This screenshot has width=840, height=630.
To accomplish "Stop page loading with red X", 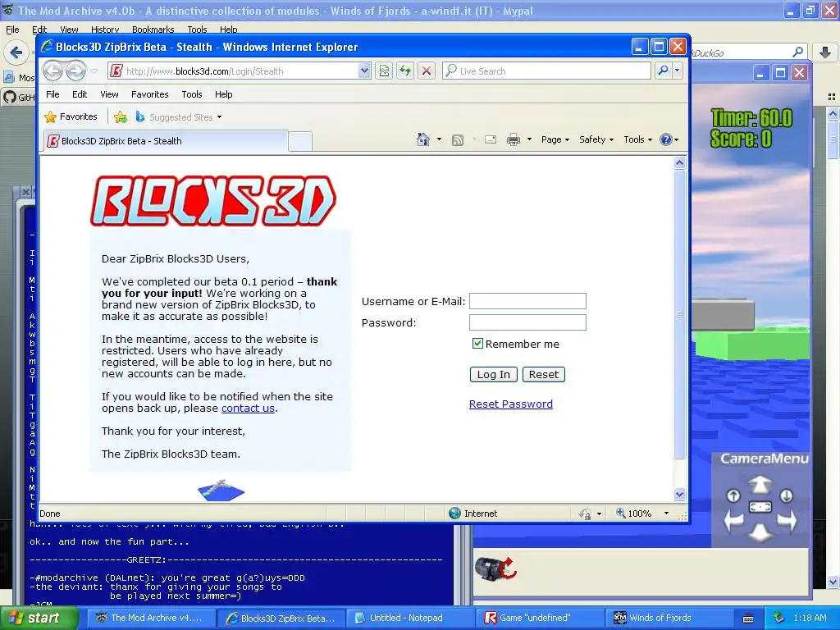I will point(427,71).
